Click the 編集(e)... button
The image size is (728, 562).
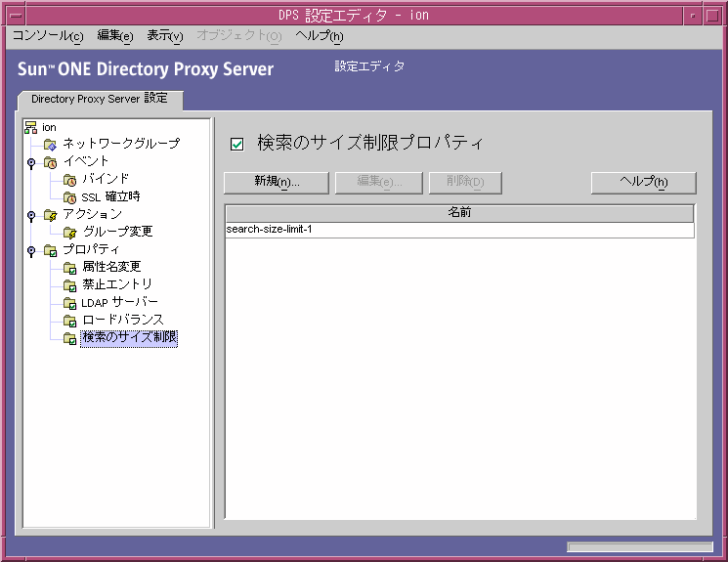379,183
